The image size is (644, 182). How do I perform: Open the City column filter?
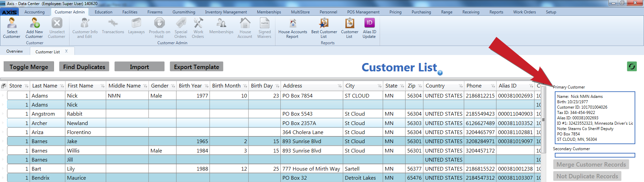click(380, 86)
